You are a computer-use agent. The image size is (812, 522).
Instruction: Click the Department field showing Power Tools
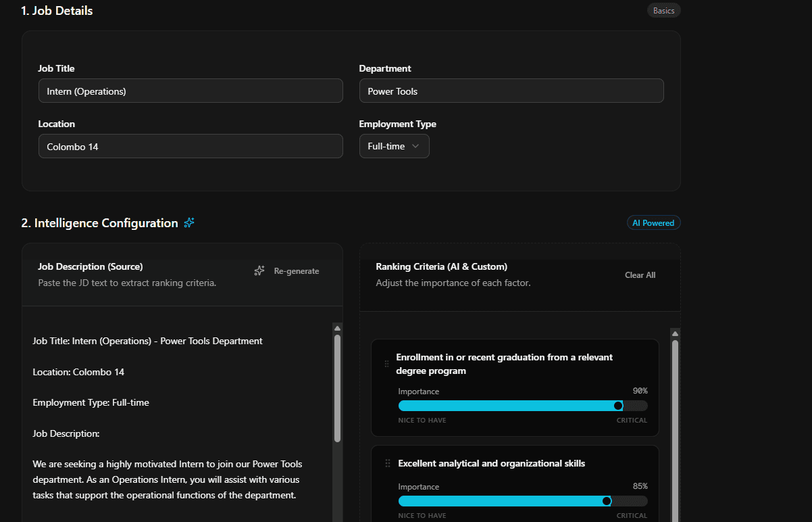511,90
